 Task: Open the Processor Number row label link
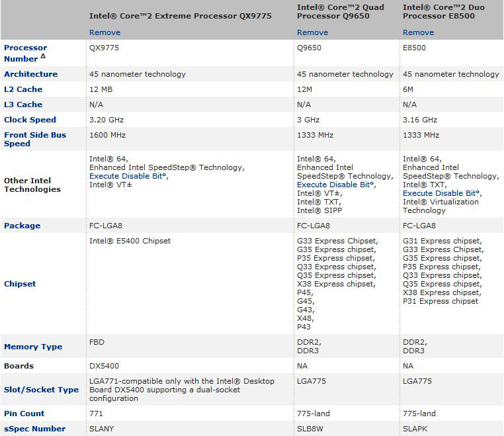pos(25,53)
